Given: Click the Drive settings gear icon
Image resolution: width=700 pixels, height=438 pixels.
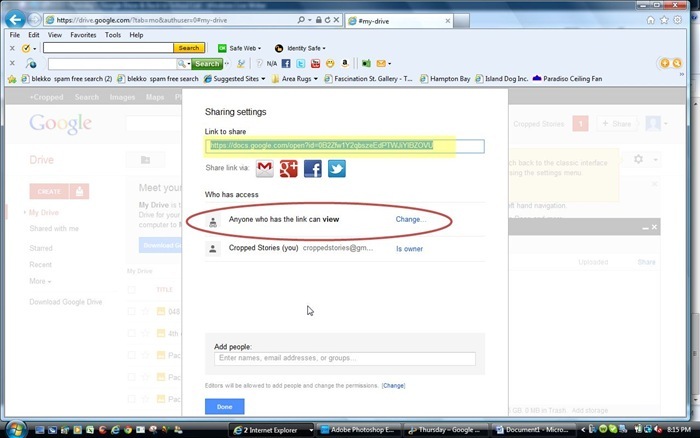Looking at the screenshot, I should click(638, 159).
